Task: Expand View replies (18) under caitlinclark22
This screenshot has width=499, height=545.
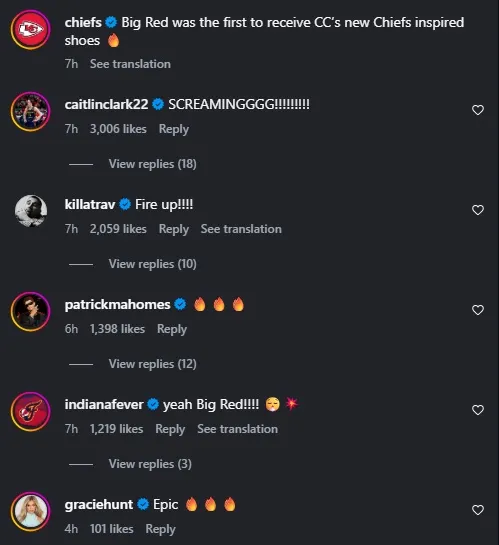Action: 153,164
